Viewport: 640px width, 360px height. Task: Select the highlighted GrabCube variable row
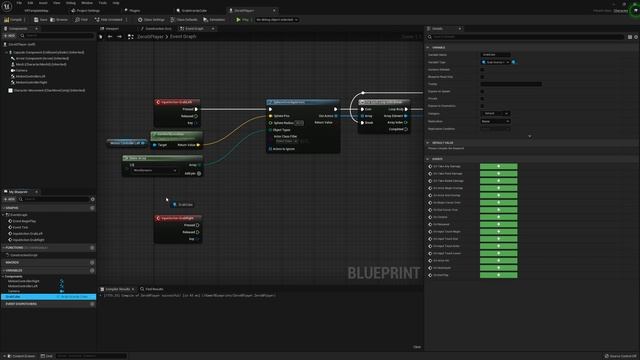(x=48, y=297)
